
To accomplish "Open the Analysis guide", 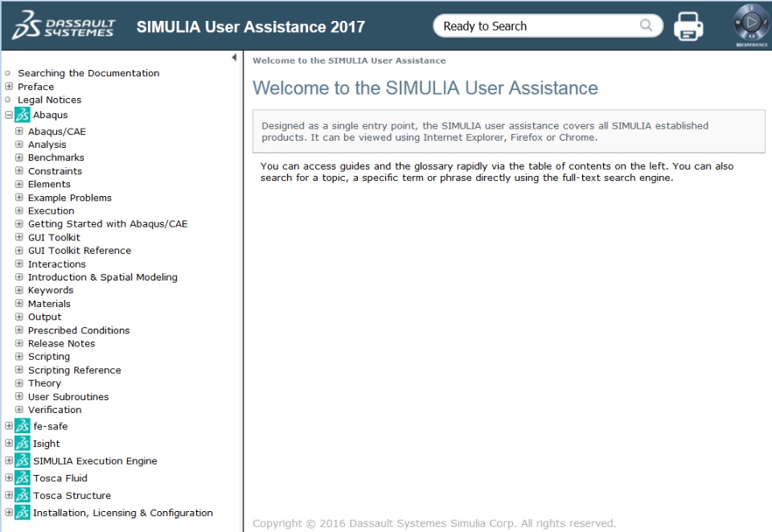I will click(47, 144).
